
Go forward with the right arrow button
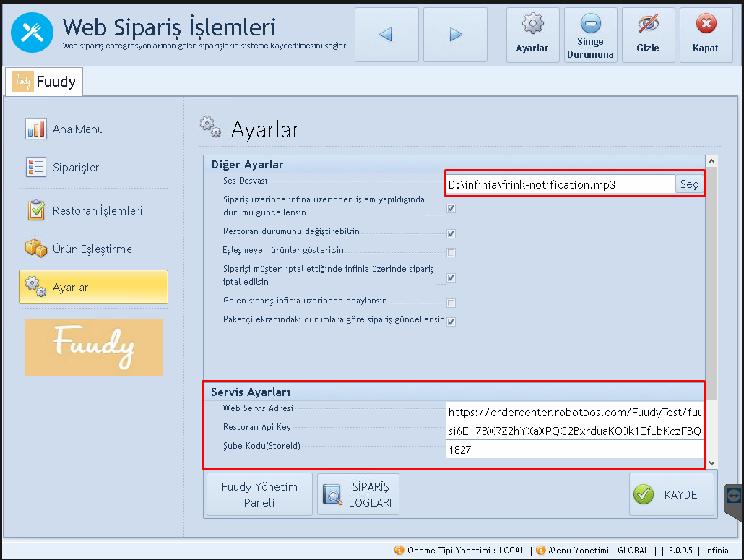[x=455, y=35]
